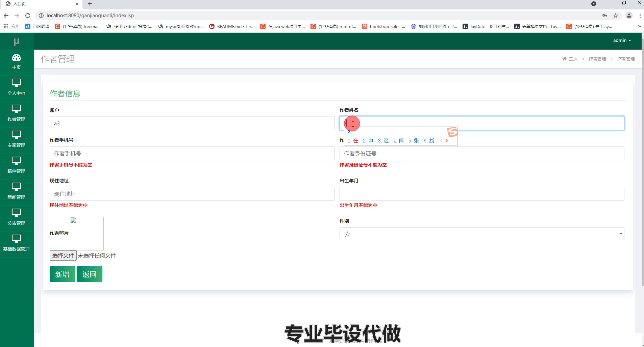
Task: Open the browser profile avatar icon
Action: [629, 16]
